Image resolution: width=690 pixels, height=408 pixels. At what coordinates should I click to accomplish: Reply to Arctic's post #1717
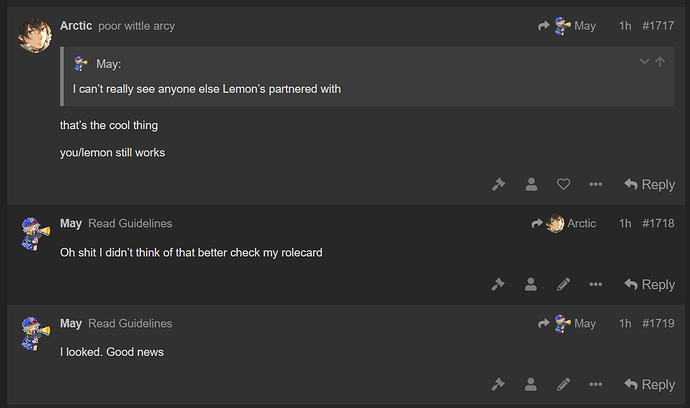(x=650, y=184)
